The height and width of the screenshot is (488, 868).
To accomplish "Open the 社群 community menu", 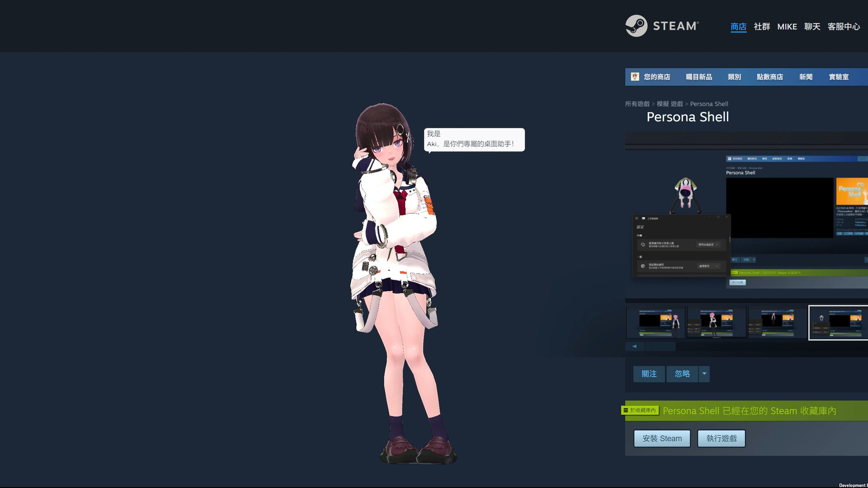I will coord(762,27).
